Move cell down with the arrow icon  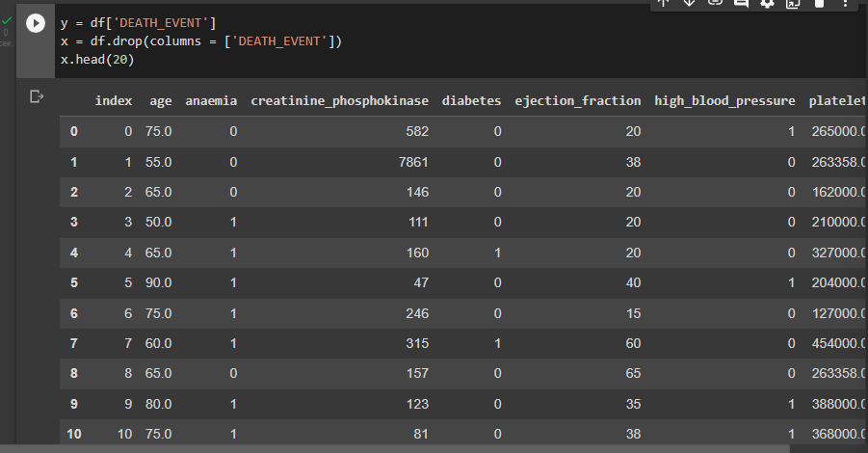(689, 3)
